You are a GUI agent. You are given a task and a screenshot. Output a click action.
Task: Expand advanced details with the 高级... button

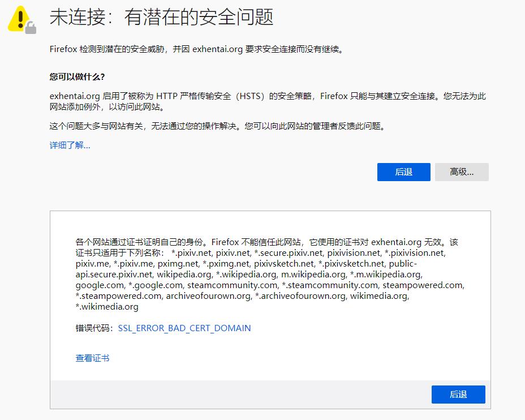click(461, 172)
